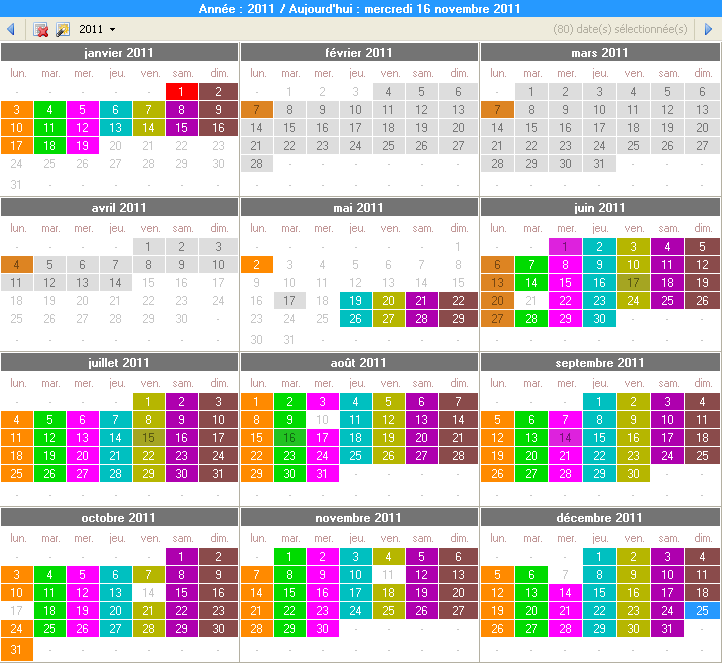The image size is (722, 663).
Task: Select unhighlighted 1 février 2011 date
Action: (290, 92)
